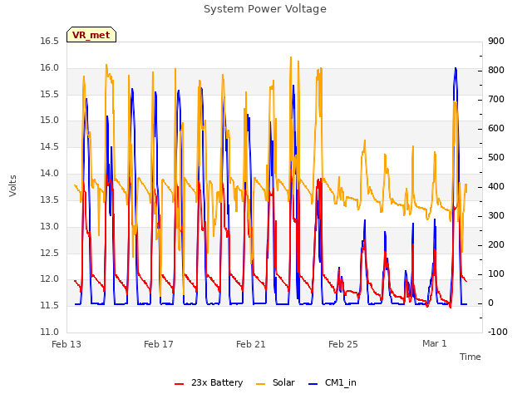
Task: Click the 700 right axis value
Action: click(x=496, y=100)
